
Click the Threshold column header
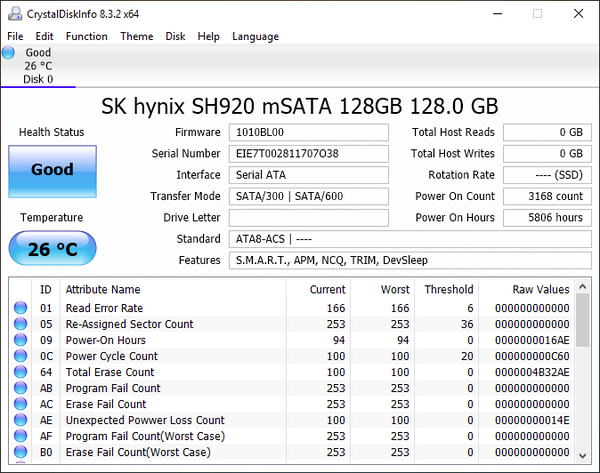tap(449, 290)
